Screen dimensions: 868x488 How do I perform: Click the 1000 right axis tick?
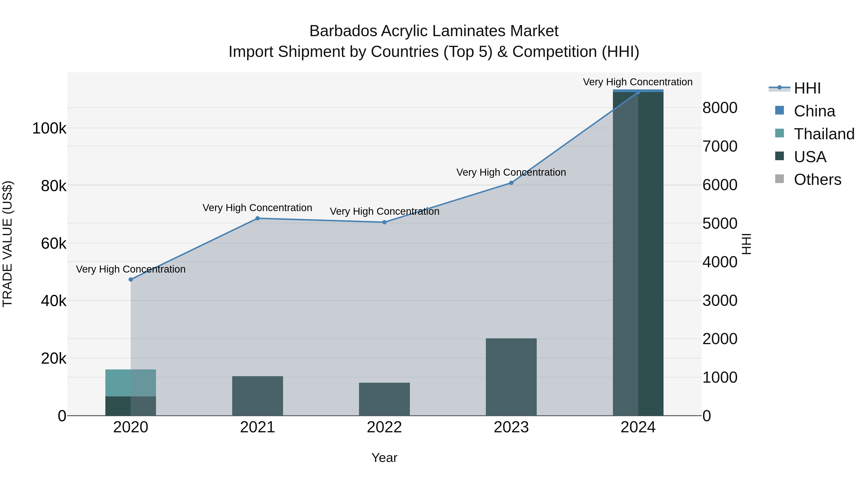(720, 378)
